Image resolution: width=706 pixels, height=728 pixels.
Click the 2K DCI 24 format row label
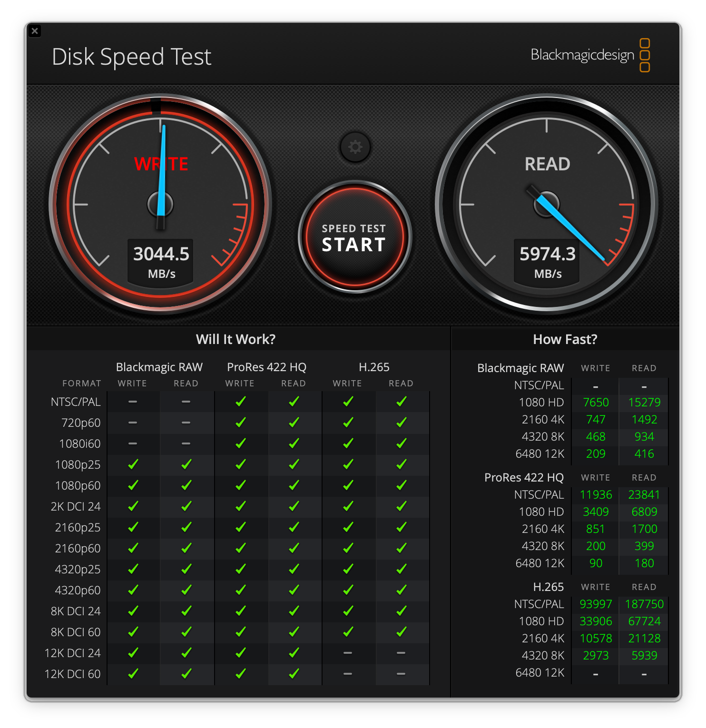pyautogui.click(x=76, y=507)
